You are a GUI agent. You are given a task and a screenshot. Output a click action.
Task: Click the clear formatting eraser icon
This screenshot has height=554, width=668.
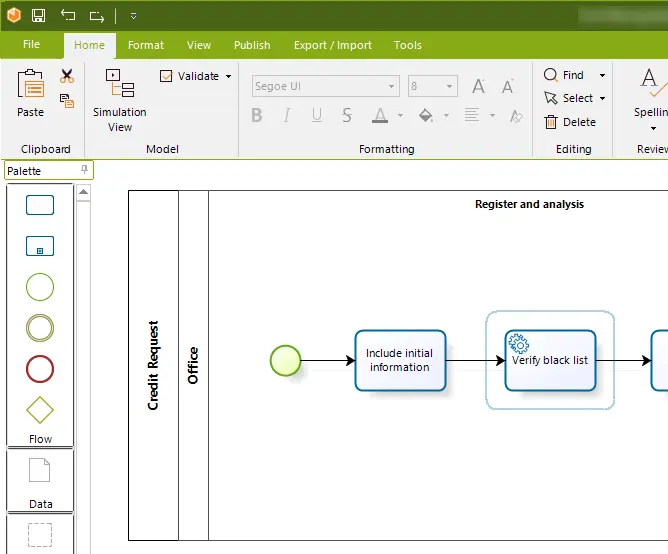[516, 115]
